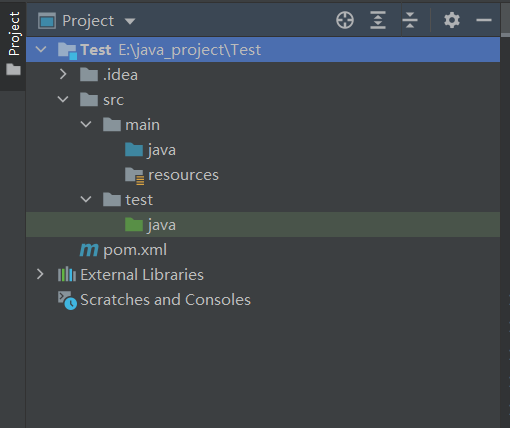510x428 pixels.
Task: Collapse the test folder
Action: pos(86,199)
